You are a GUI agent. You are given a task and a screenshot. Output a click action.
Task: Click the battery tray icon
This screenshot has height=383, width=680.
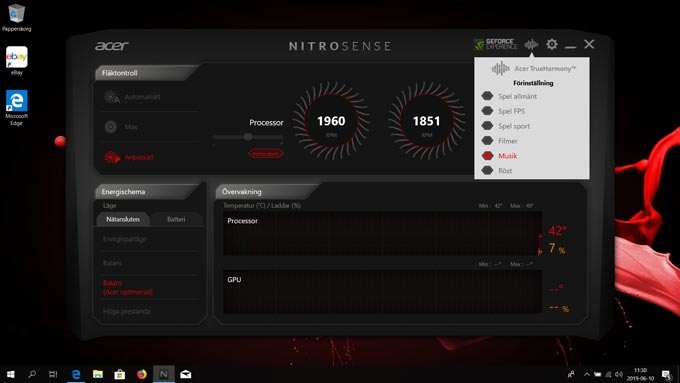coord(598,374)
